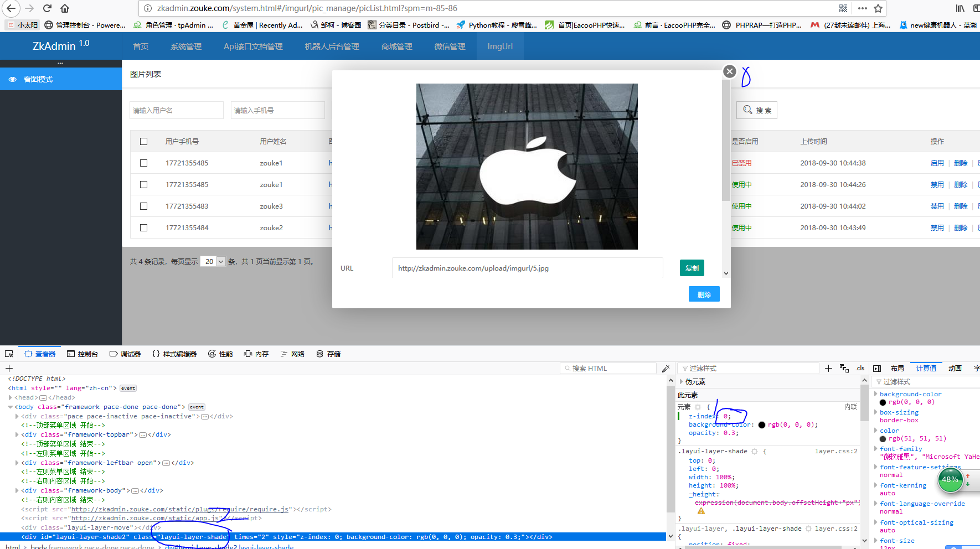Switch to the 布局 layout tab

(898, 368)
